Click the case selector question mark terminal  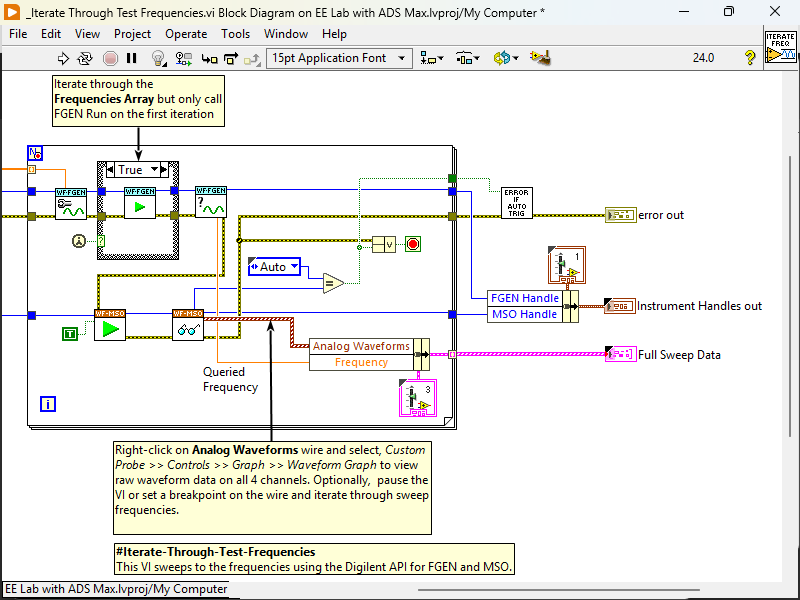click(101, 241)
